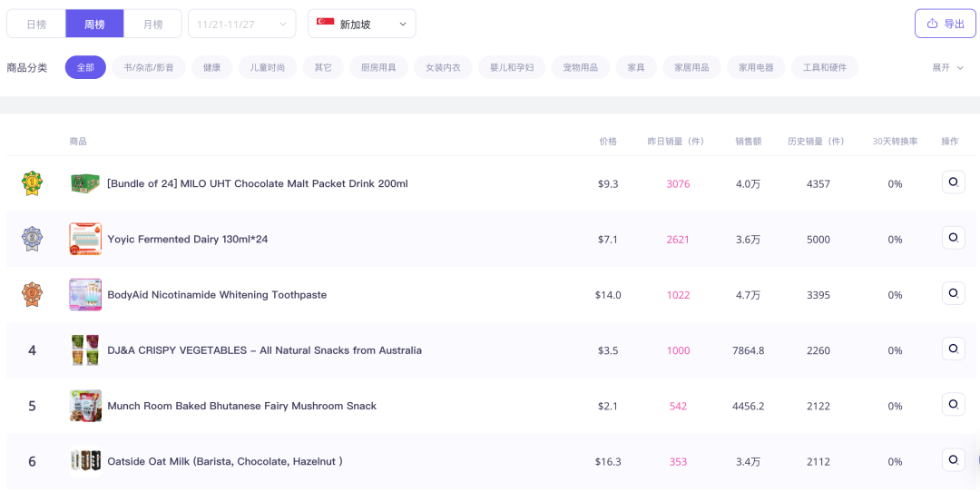Filter by 婴儿和孕妇 category
The image size is (980, 492).
coord(512,67)
